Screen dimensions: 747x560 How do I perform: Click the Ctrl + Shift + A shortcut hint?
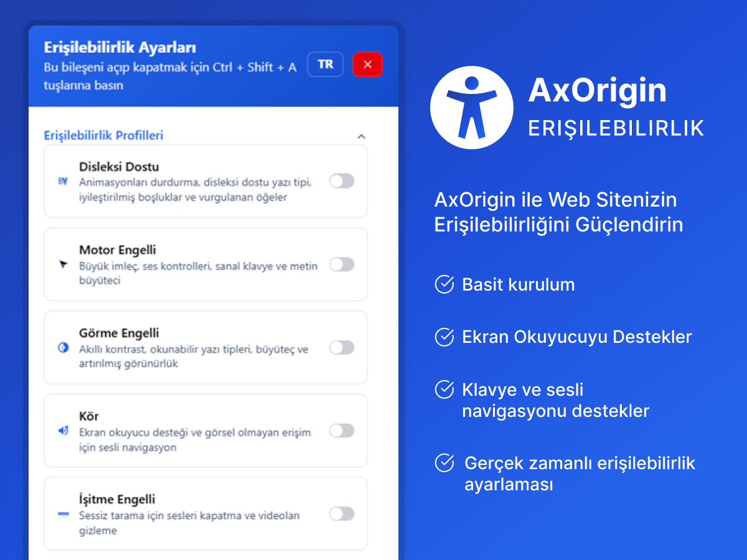(x=255, y=67)
